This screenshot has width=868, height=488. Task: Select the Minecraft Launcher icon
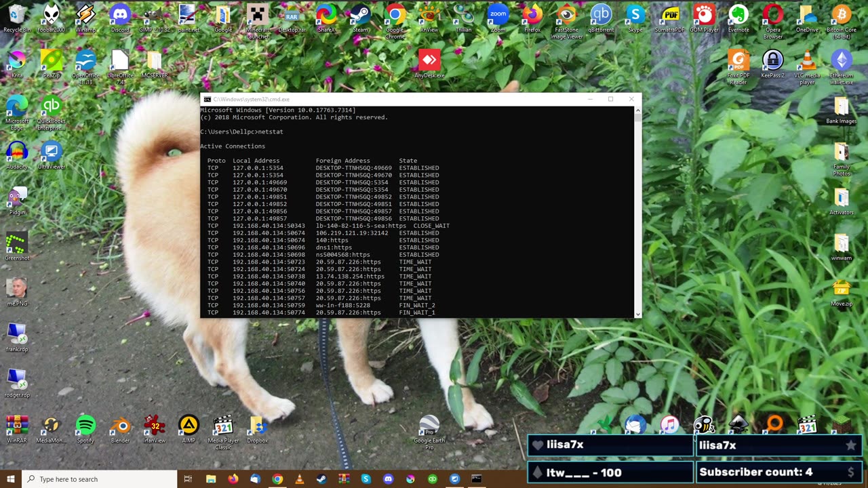pyautogui.click(x=257, y=20)
